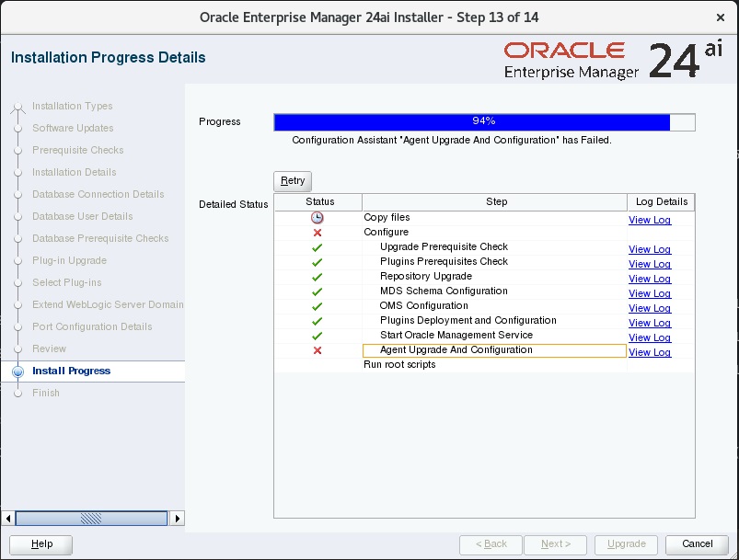Click the right arrow of the sidebar scrollbar
Image resolution: width=739 pixels, height=560 pixels.
(x=178, y=518)
